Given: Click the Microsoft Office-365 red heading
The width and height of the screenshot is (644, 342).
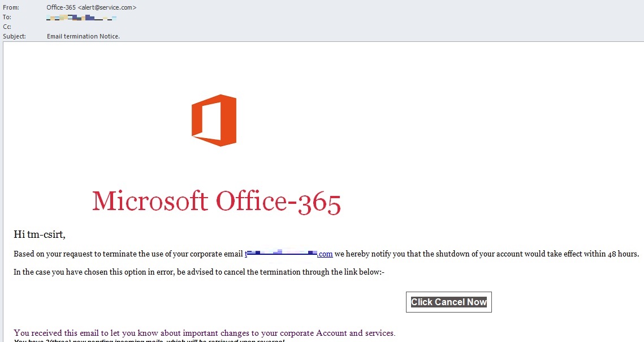Looking at the screenshot, I should tap(217, 202).
